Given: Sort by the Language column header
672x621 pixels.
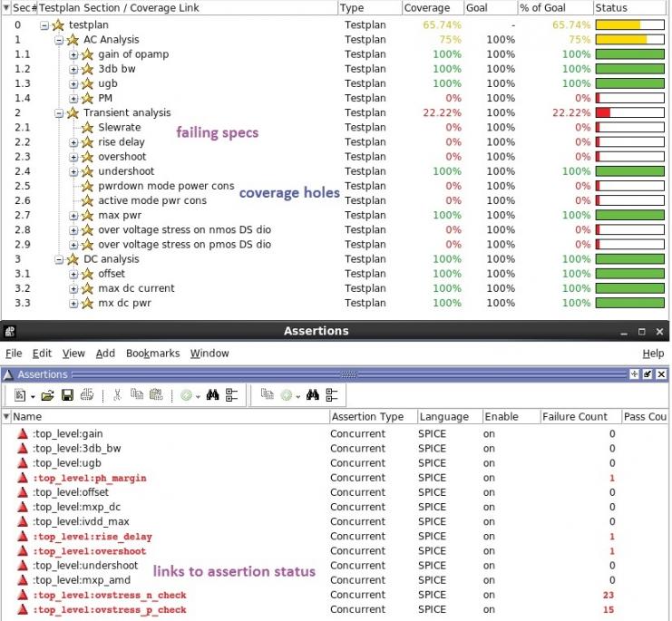Looking at the screenshot, I should [x=450, y=417].
